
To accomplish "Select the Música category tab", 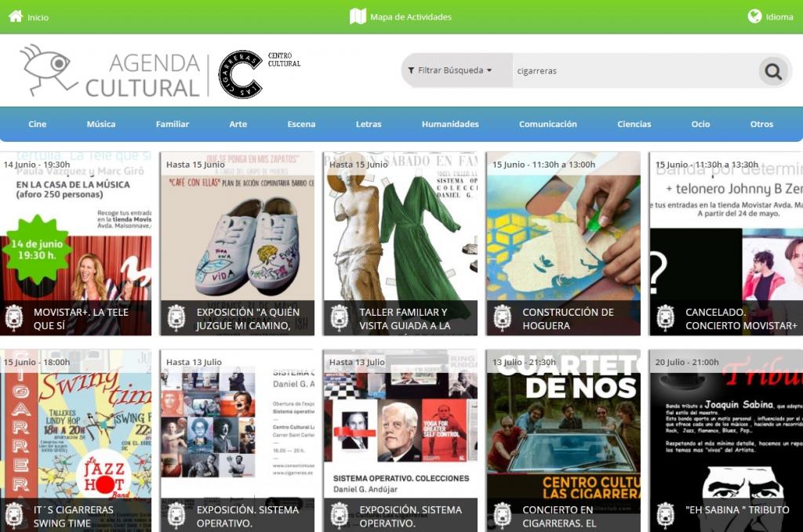I will click(101, 124).
